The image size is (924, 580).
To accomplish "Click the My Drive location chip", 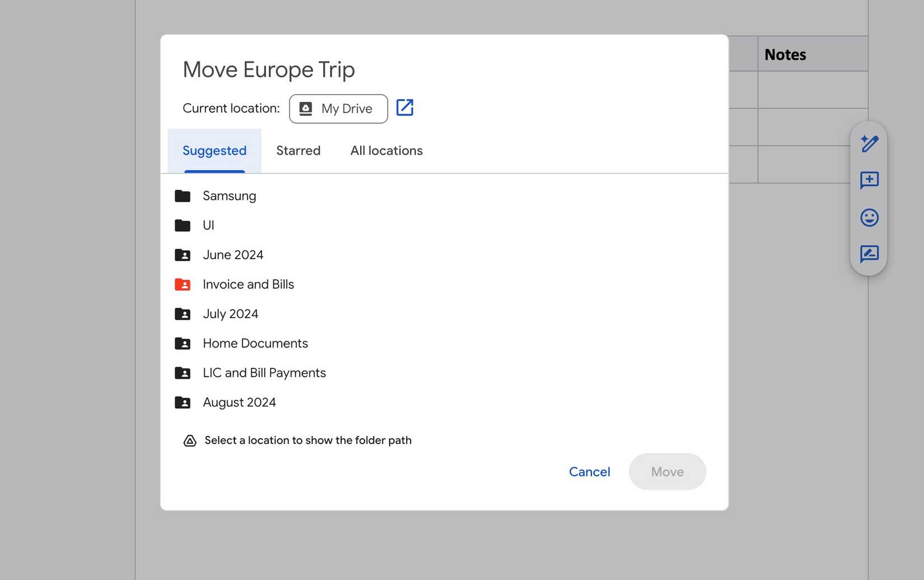I will coord(338,109).
